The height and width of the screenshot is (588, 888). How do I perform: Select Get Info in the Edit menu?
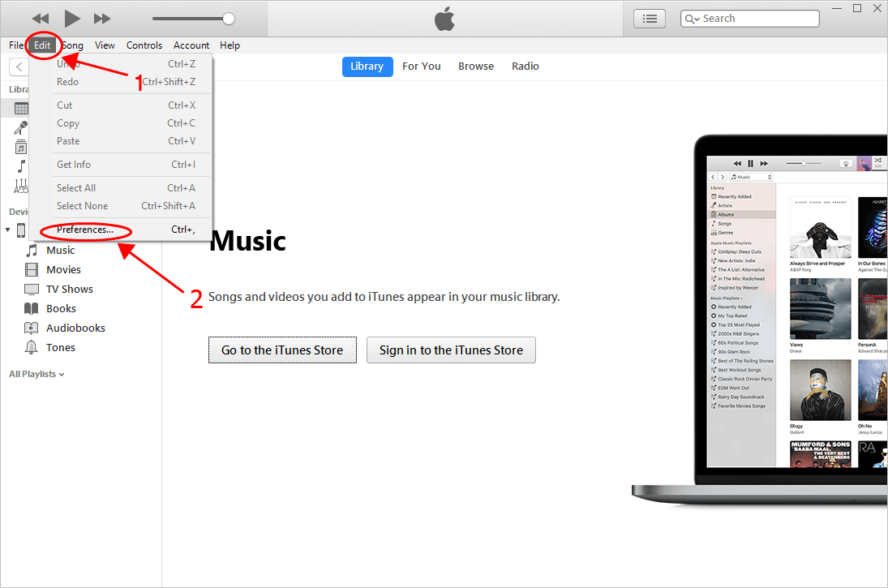pyautogui.click(x=121, y=165)
